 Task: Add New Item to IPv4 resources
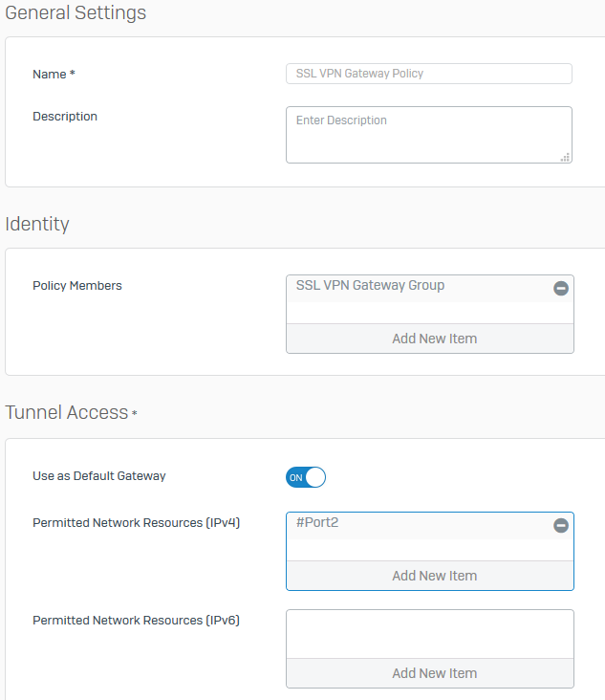pos(430,576)
